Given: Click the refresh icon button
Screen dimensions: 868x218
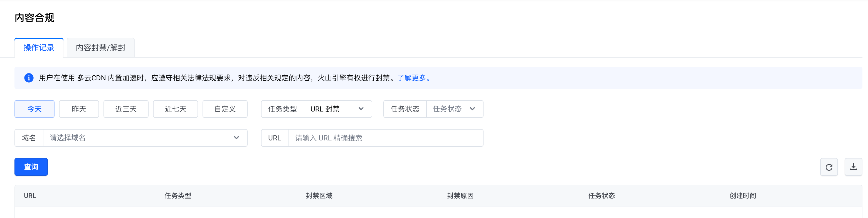Looking at the screenshot, I should [828, 167].
